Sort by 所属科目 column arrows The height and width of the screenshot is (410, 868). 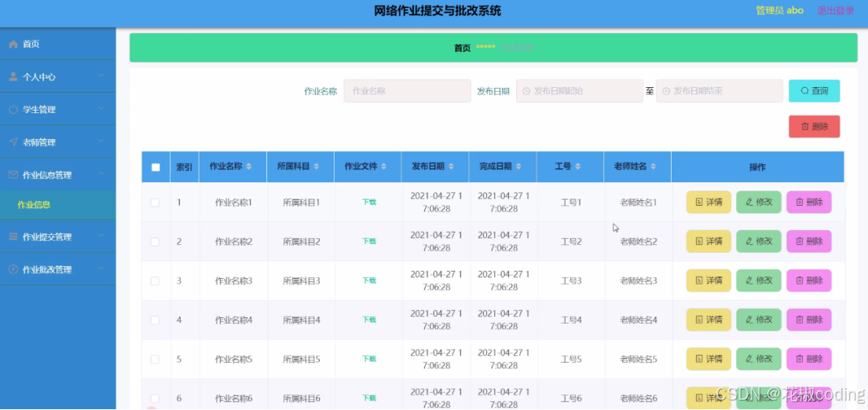(x=316, y=167)
